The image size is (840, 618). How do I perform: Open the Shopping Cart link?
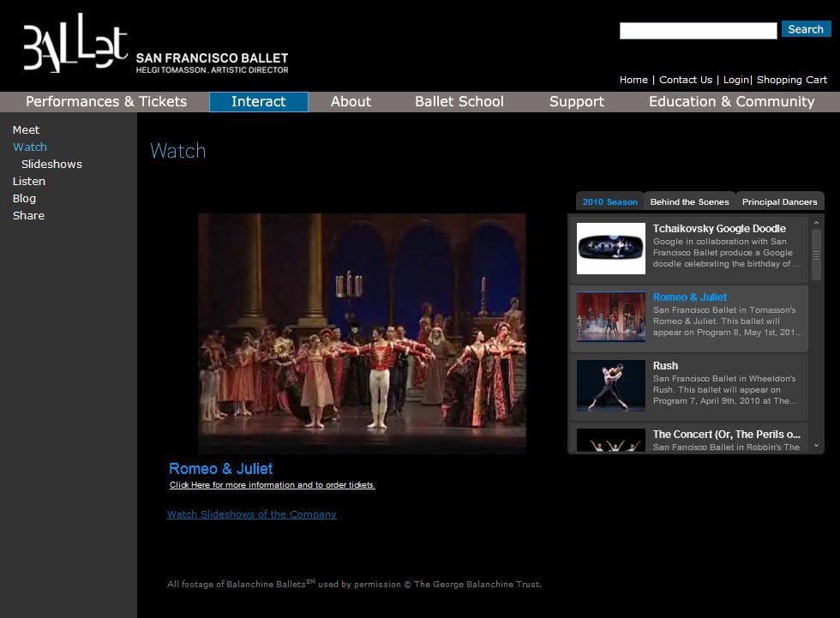point(792,80)
